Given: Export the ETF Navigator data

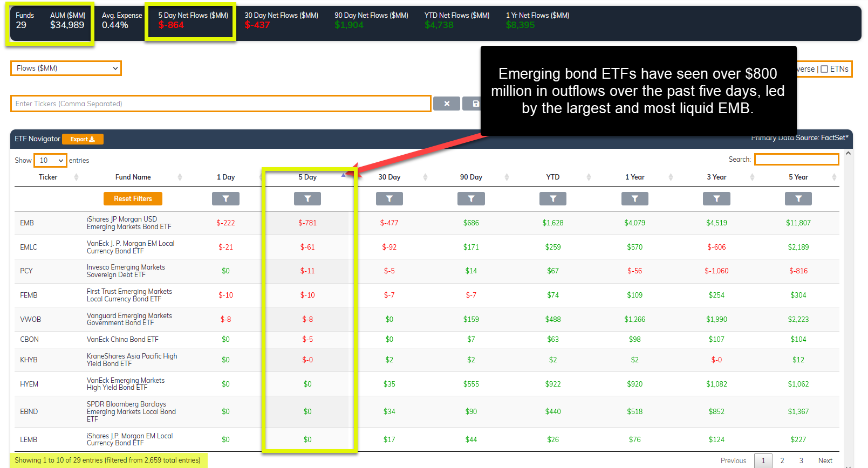Looking at the screenshot, I should [83, 139].
